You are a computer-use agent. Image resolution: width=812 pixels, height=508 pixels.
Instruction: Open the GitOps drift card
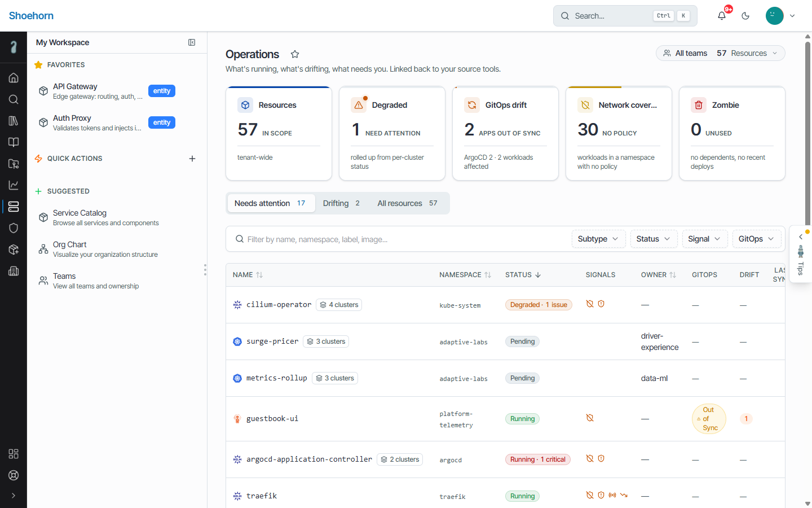[505, 133]
